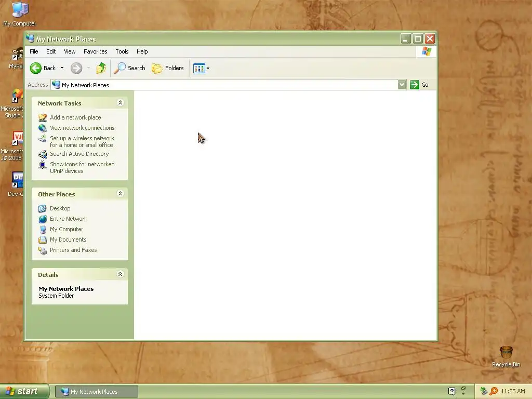Click the Search Active Directory icon
532x399 pixels.
pyautogui.click(x=43, y=154)
